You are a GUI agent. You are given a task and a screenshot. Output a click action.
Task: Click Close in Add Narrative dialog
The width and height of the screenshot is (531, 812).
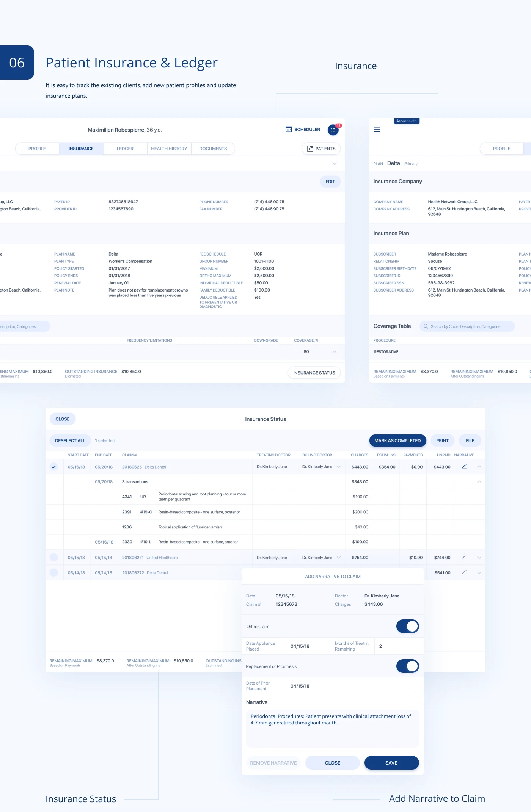(333, 763)
